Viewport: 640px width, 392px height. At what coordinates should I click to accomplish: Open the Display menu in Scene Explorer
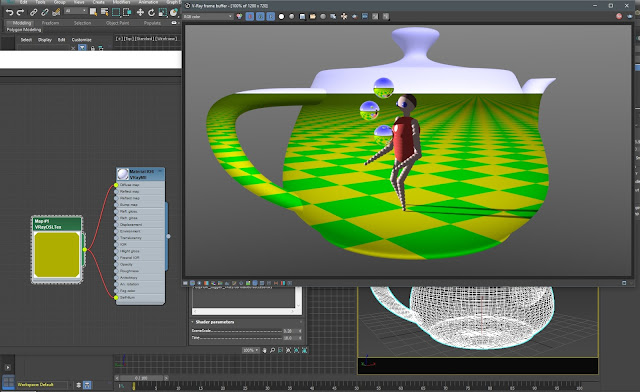click(x=45, y=40)
